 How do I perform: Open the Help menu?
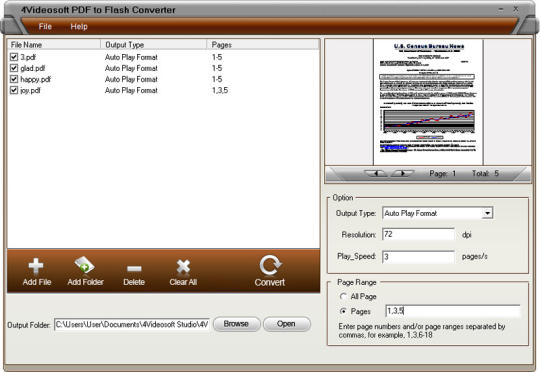[79, 27]
